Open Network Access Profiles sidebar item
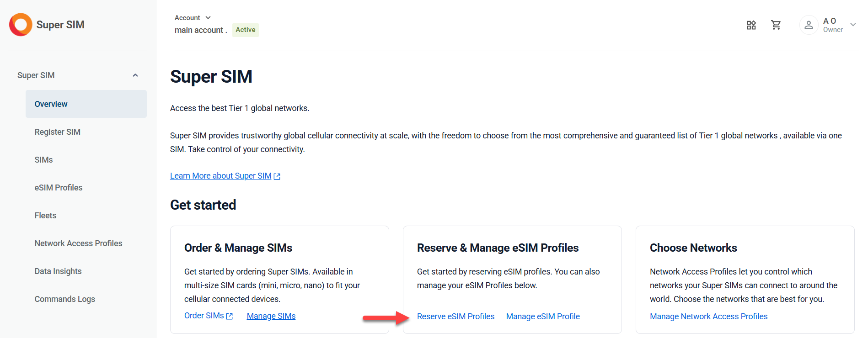The height and width of the screenshot is (338, 868). pyautogui.click(x=79, y=243)
